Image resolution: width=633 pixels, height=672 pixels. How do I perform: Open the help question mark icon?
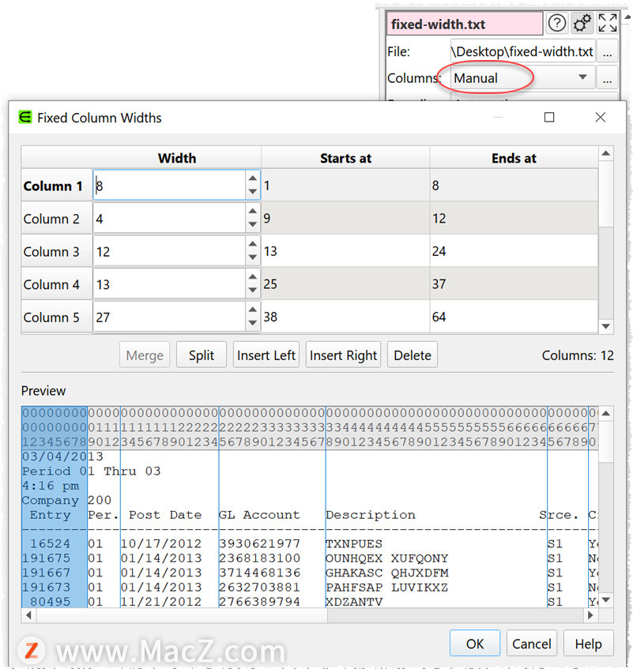tap(556, 23)
